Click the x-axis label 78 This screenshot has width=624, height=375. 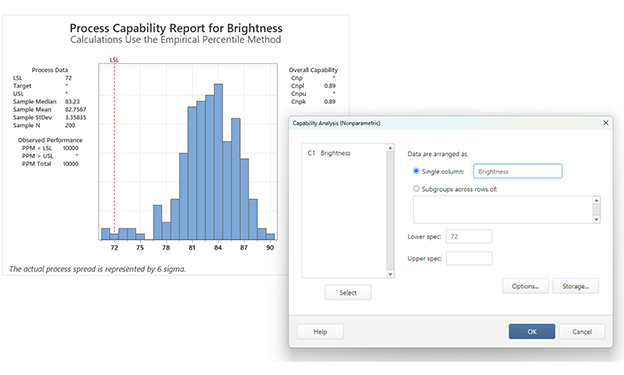coord(166,248)
